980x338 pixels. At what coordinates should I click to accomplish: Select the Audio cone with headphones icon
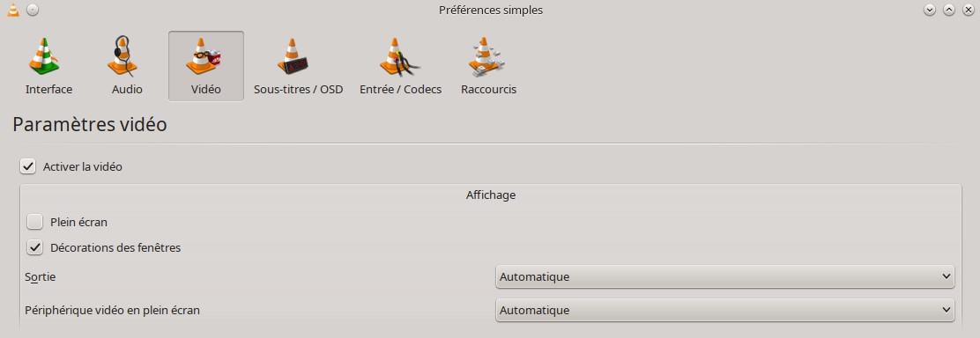tap(123, 56)
